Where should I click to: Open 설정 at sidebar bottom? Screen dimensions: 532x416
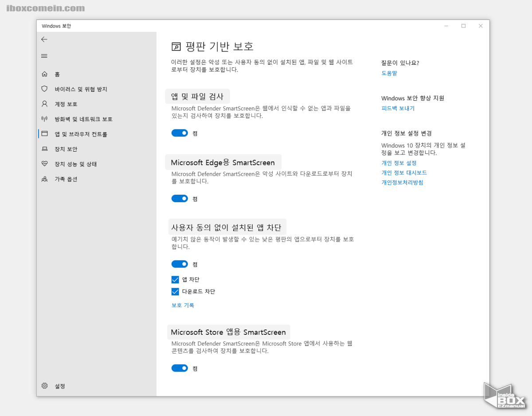[x=60, y=386]
